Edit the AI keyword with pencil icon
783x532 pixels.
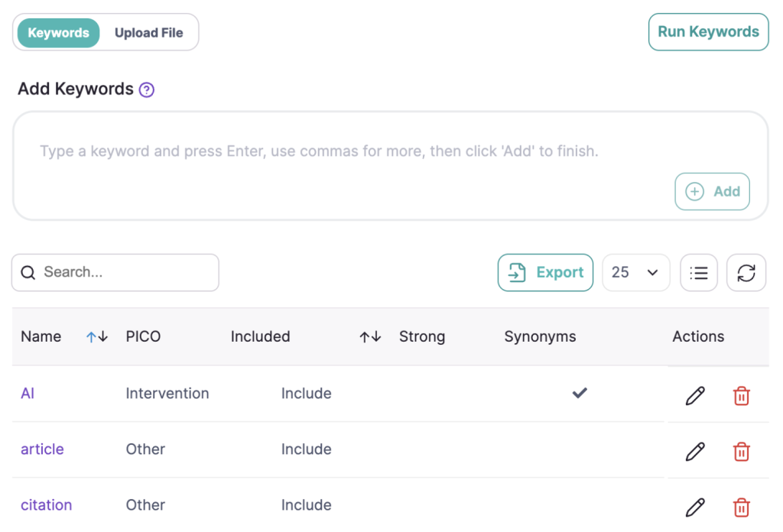point(695,395)
